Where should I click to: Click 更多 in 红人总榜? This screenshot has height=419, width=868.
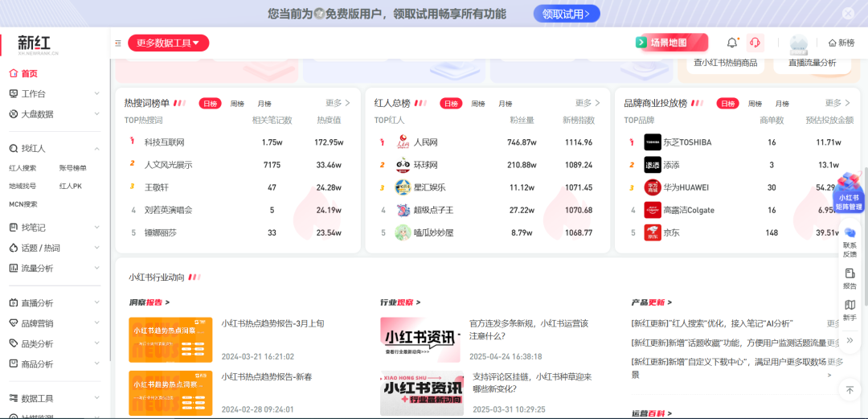[x=588, y=103]
